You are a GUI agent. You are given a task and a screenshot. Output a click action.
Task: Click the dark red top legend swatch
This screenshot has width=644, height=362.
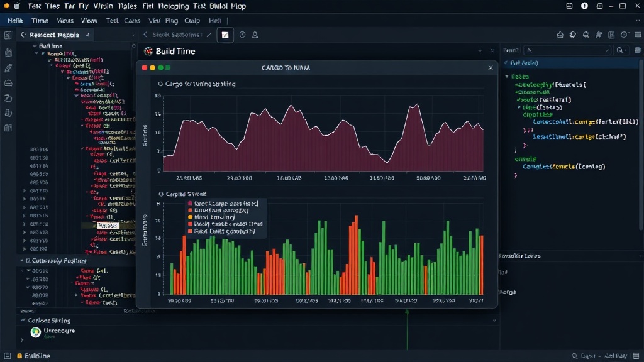click(x=190, y=204)
